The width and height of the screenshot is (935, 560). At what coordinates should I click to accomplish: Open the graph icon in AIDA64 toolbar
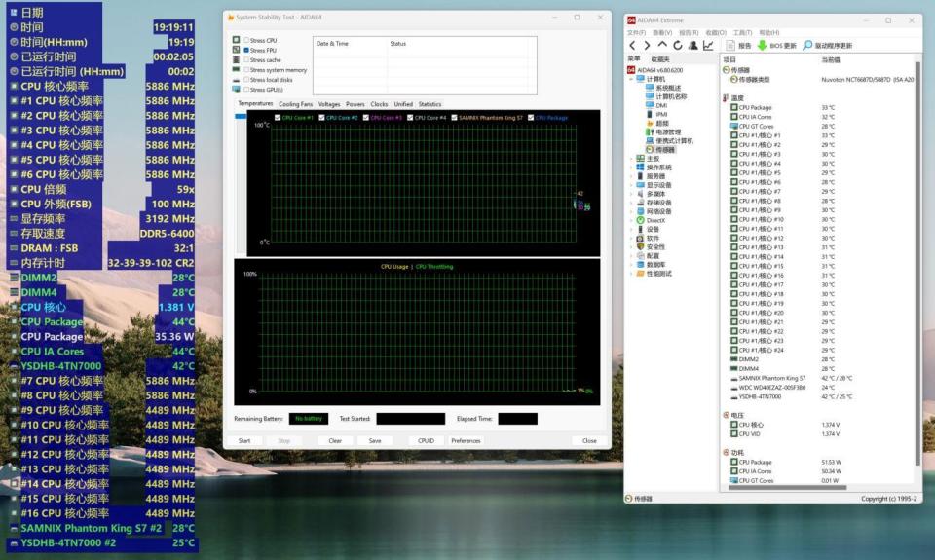pos(708,46)
